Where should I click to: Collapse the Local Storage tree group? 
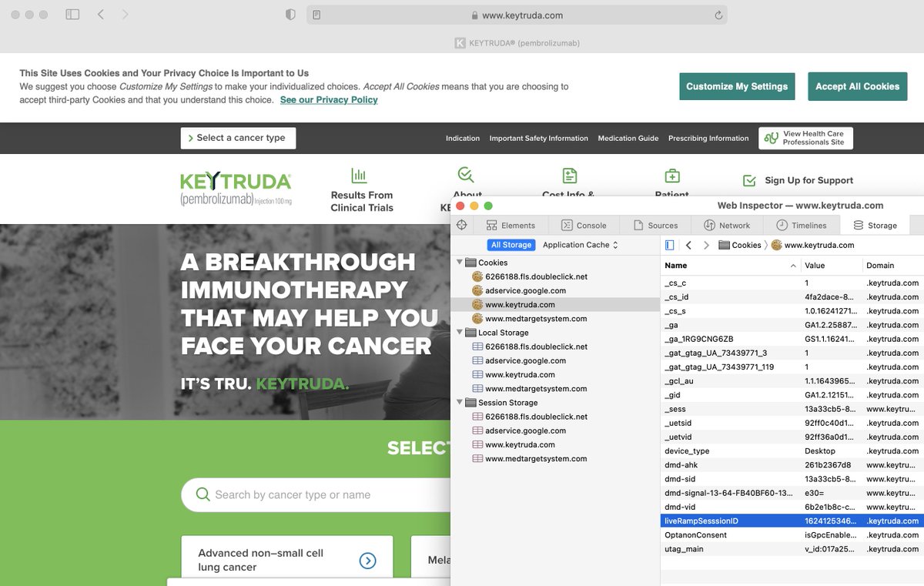tap(460, 333)
